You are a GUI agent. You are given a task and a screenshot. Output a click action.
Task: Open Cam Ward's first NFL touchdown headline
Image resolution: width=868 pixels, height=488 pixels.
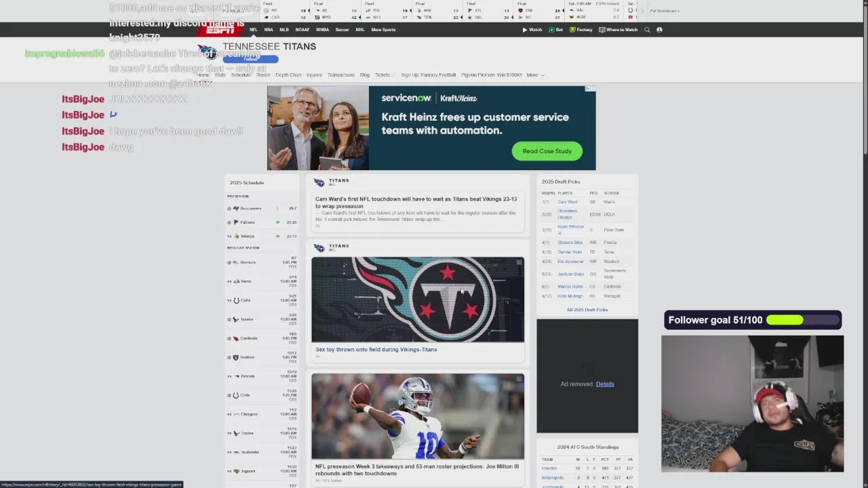point(416,203)
